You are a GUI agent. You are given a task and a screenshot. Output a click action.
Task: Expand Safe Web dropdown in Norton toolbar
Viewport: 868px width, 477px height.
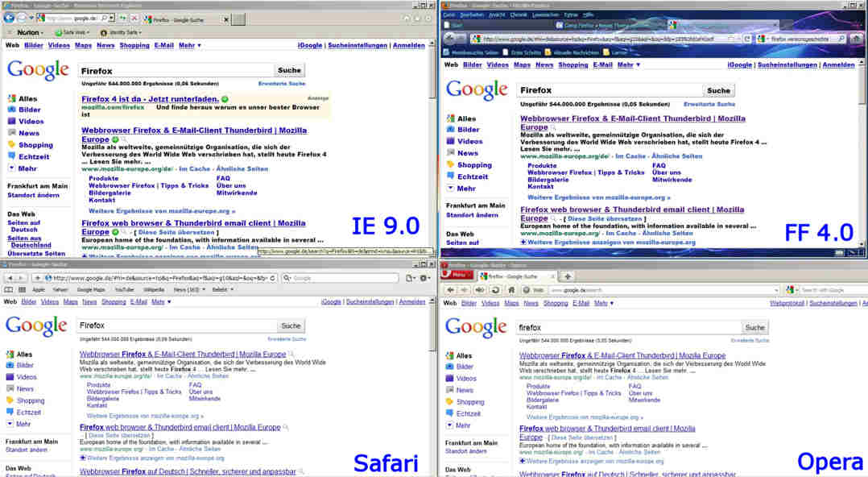[x=72, y=33]
